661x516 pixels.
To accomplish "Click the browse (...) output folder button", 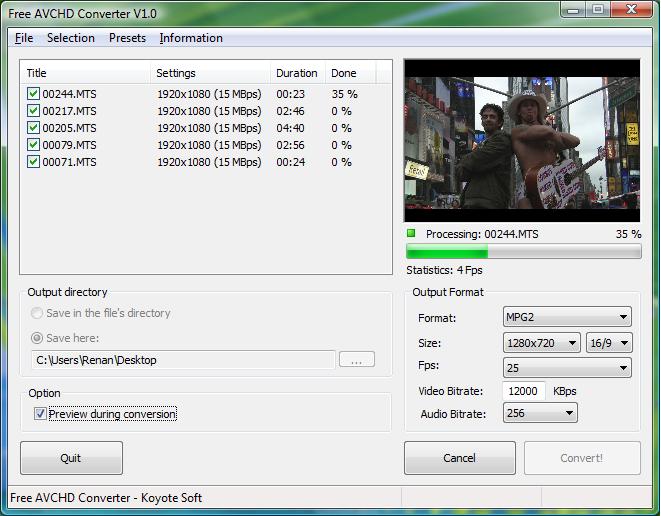I will [x=356, y=360].
